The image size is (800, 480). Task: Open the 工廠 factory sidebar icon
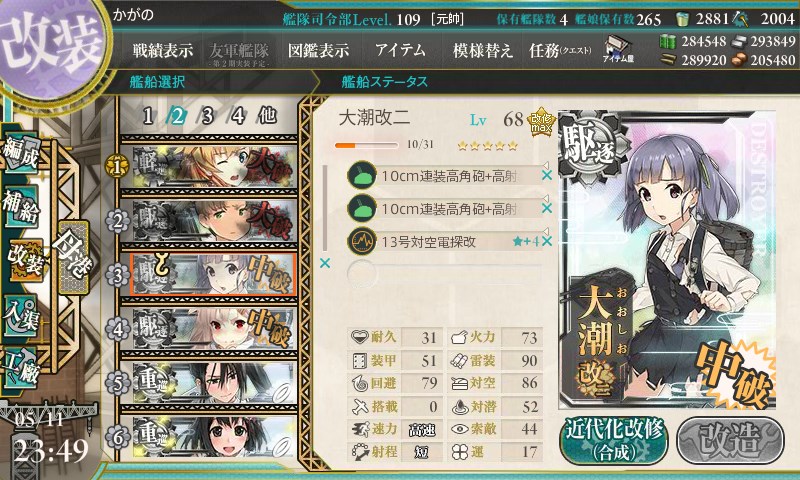21,366
